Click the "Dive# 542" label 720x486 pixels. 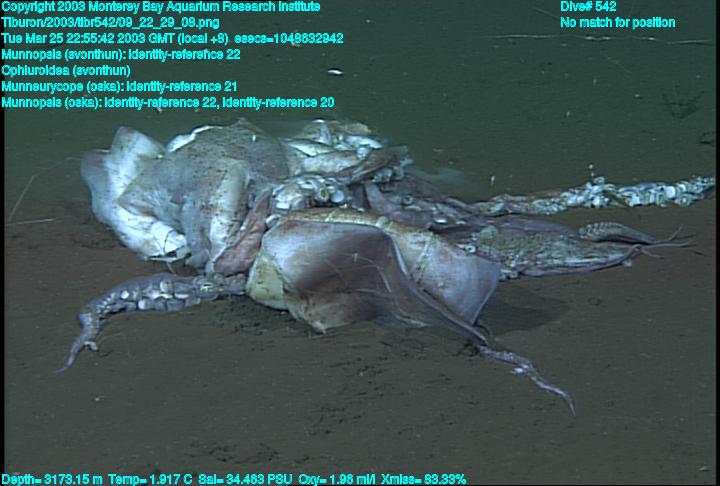click(588, 6)
